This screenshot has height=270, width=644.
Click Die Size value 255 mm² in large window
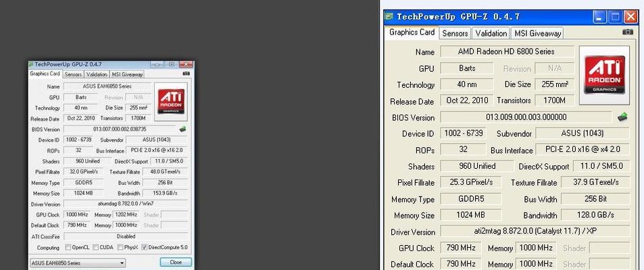[x=555, y=84]
